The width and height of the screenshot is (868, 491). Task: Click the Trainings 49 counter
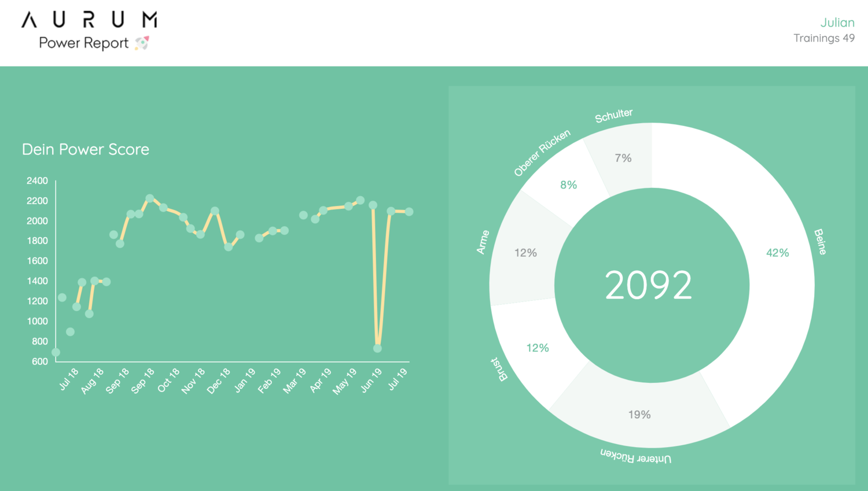(823, 38)
